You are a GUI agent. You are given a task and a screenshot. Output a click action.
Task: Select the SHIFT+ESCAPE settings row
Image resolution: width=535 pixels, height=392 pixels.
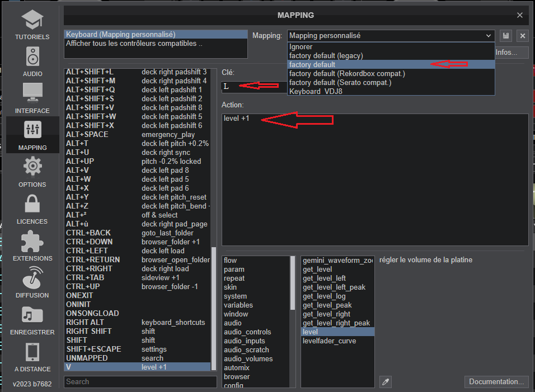138,349
